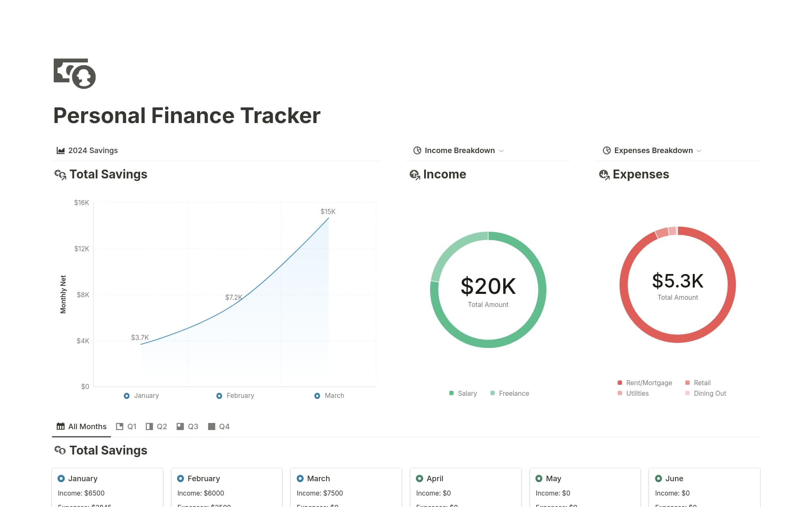Click the icon beside the Income heading
This screenshot has width=812, height=507.
click(x=414, y=175)
